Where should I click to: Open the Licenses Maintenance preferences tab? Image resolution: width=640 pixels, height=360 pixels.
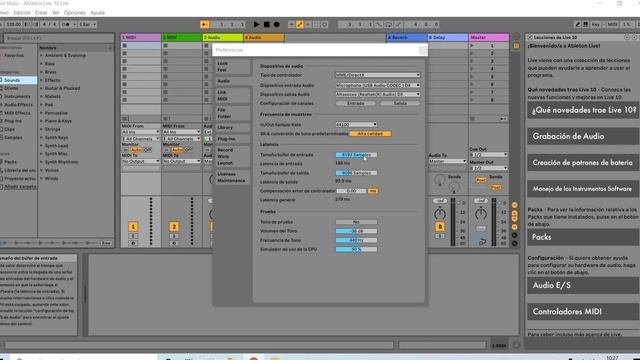point(232,177)
